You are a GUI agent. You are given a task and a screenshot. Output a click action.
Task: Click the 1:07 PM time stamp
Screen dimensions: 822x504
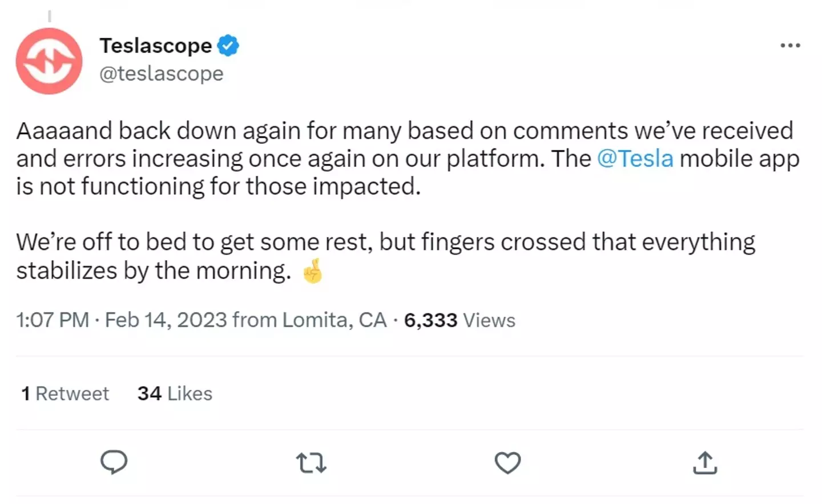[x=53, y=320]
